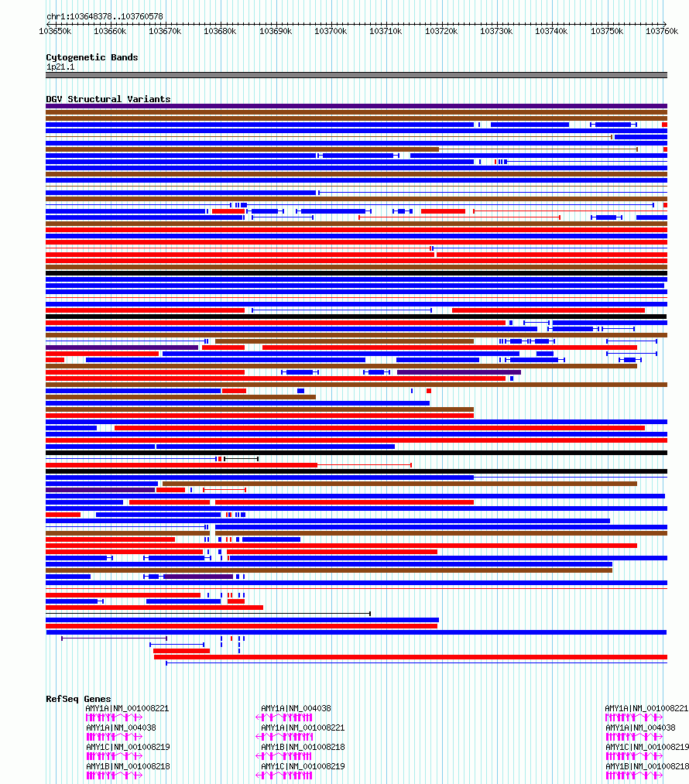689x784 pixels.
Task: Select middle-column AMY1B|NM_001008218 gene label
Action: [303, 747]
